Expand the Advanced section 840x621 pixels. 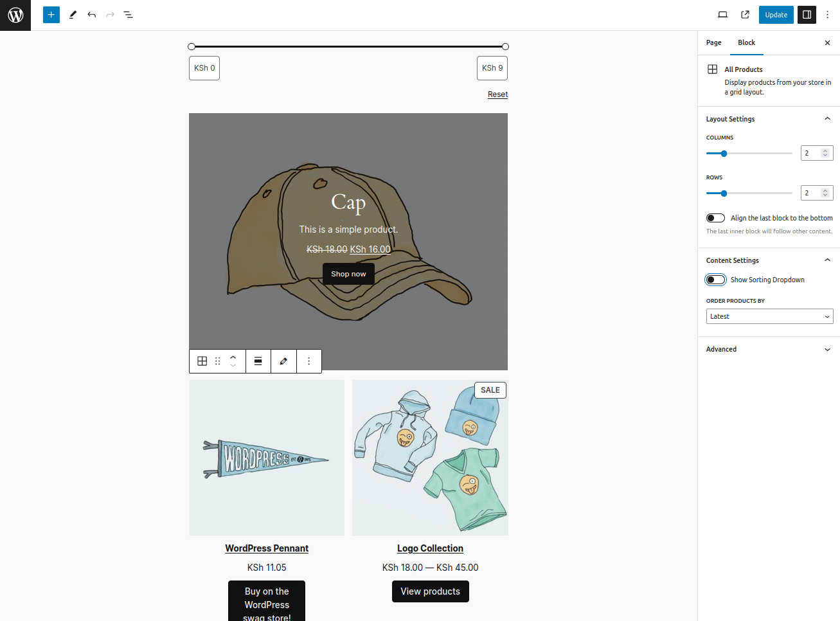[x=769, y=349]
